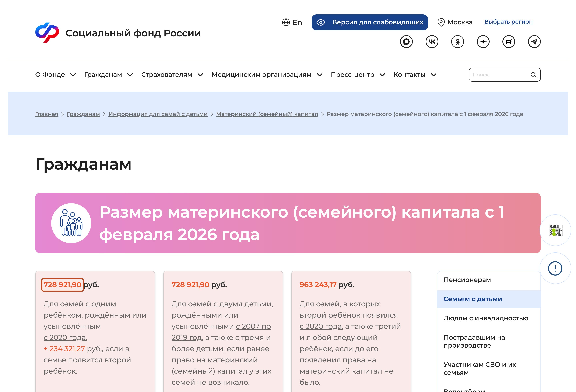Click the globe language icon
Screen dimensions: 576x392
(x=286, y=22)
